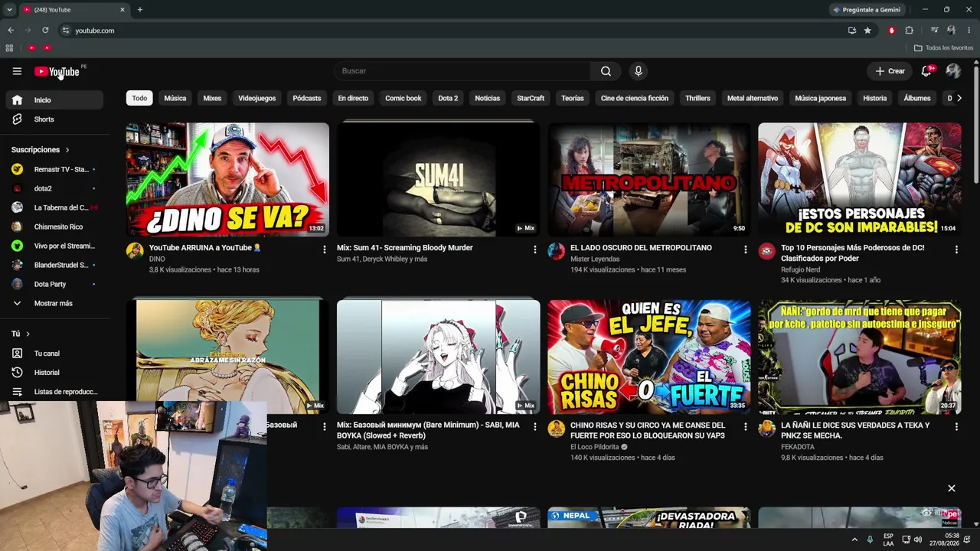Reload the page in Chrome
Screen dimensions: 980x551
coord(45,31)
